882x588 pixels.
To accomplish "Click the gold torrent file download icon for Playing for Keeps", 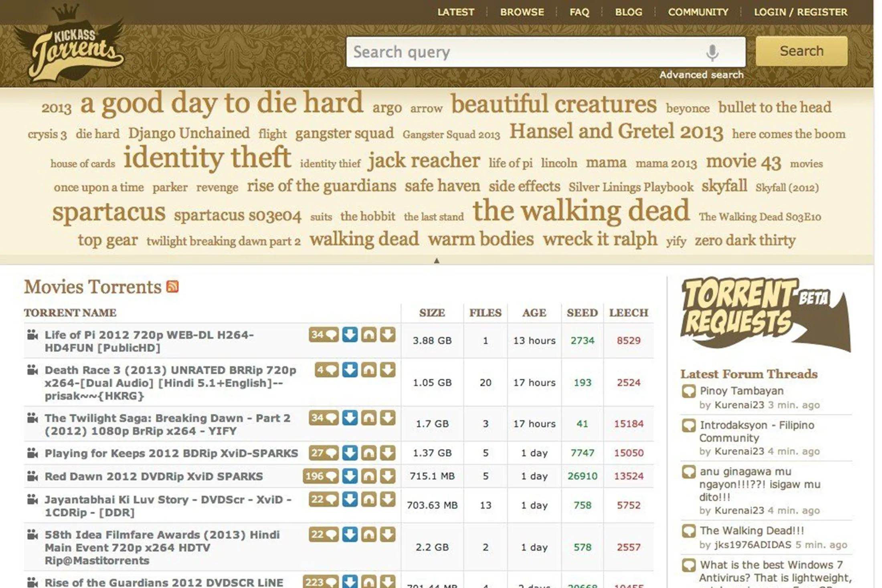I will click(x=387, y=453).
